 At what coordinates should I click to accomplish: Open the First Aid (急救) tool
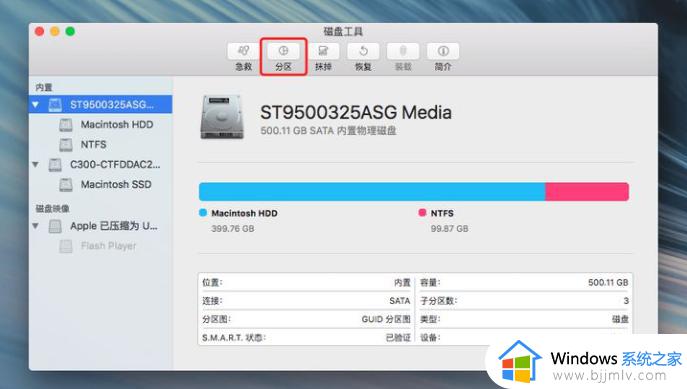tap(244, 51)
